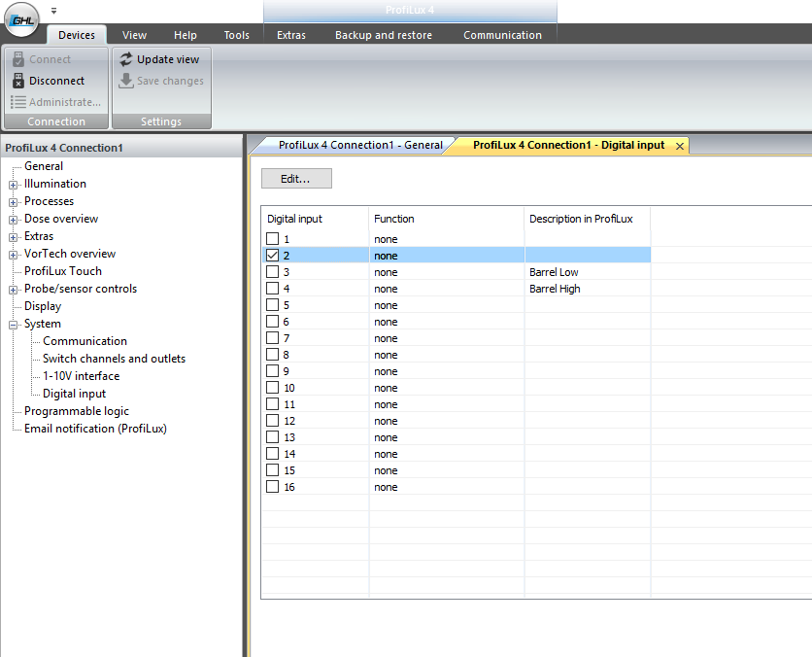Expand the Probe/sensor controls tree node

(13, 290)
